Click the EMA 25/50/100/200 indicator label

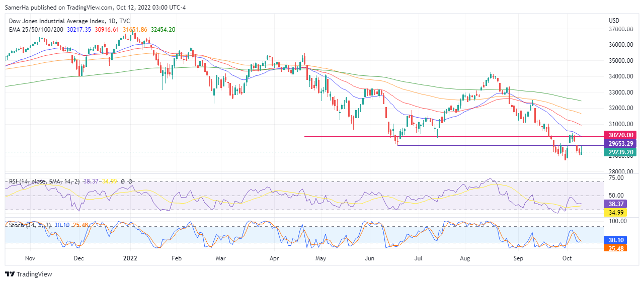[x=36, y=30]
